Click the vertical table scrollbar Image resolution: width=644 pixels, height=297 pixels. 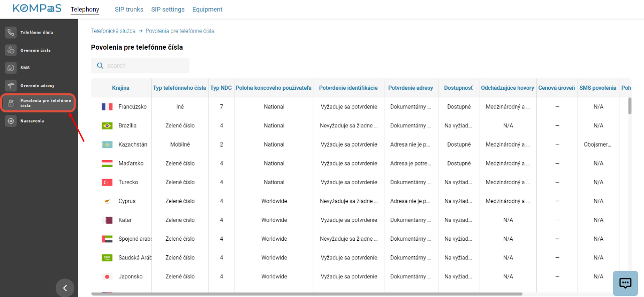(x=630, y=105)
